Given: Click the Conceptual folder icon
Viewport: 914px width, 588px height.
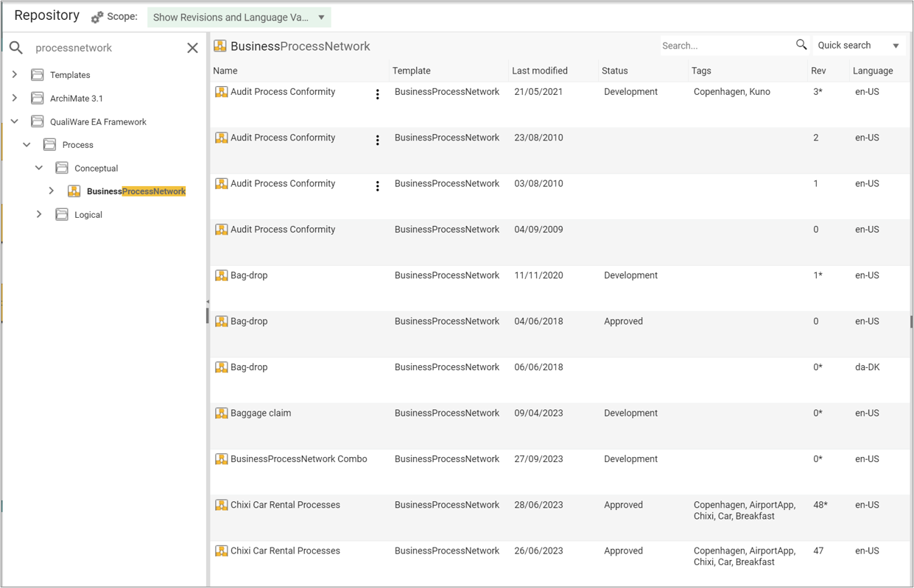Looking at the screenshot, I should 62,168.
